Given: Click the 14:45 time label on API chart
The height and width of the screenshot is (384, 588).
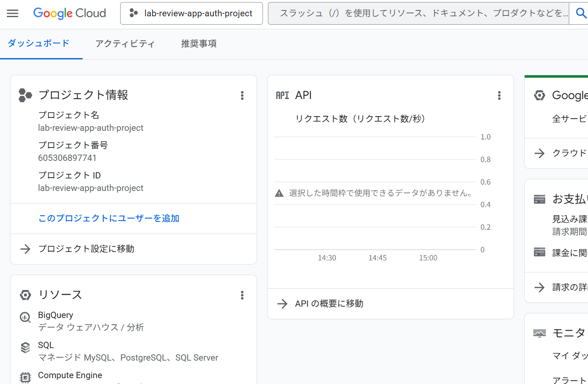Looking at the screenshot, I should [x=378, y=258].
